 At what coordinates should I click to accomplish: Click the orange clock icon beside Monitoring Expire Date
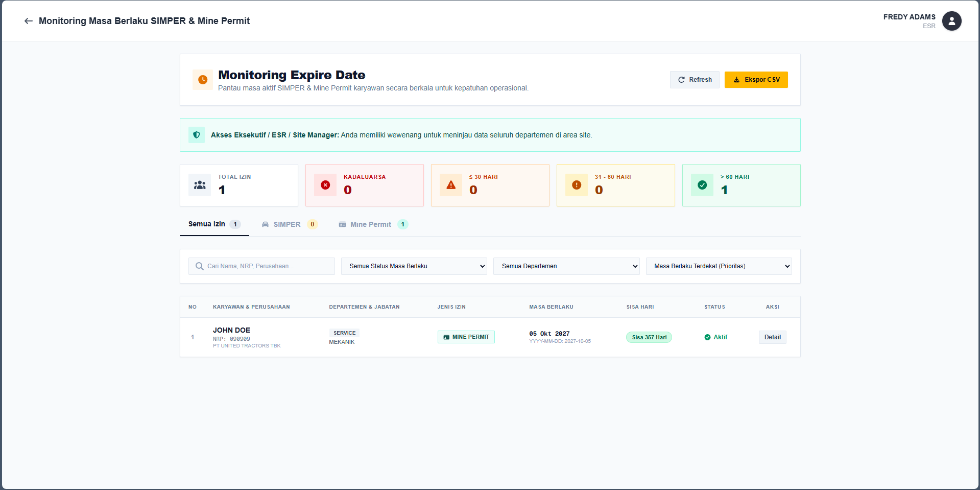click(x=203, y=80)
